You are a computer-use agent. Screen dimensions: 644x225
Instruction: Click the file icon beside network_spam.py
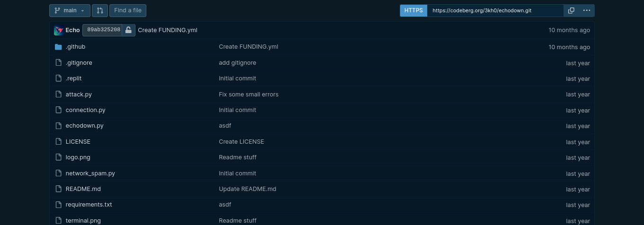pos(58,173)
